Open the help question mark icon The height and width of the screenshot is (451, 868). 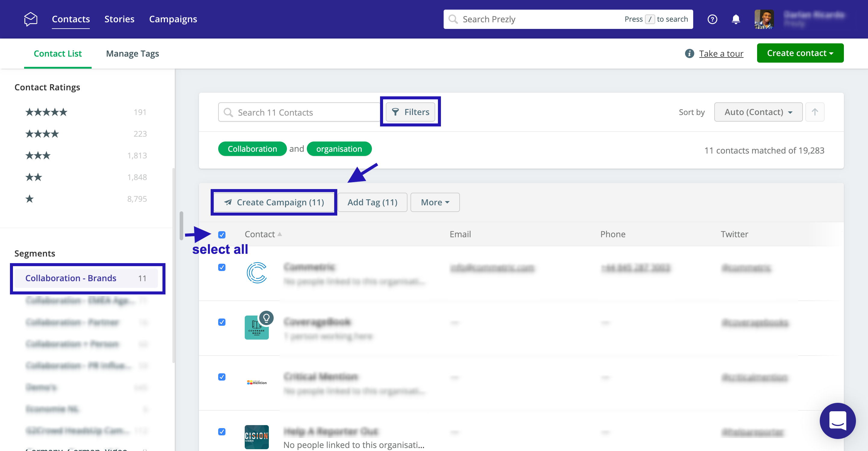tap(712, 19)
